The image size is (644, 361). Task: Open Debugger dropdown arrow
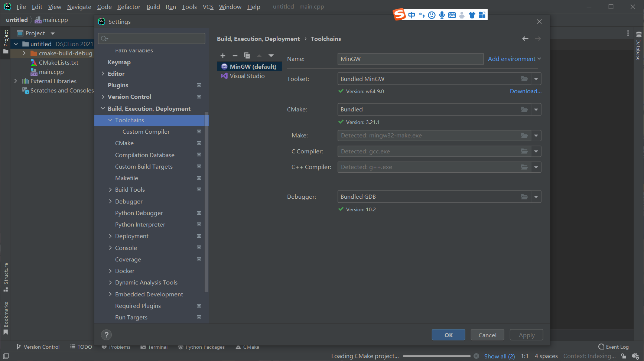536,197
